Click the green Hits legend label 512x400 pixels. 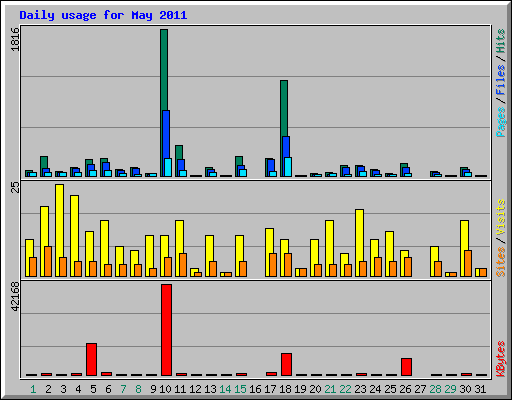point(500,41)
